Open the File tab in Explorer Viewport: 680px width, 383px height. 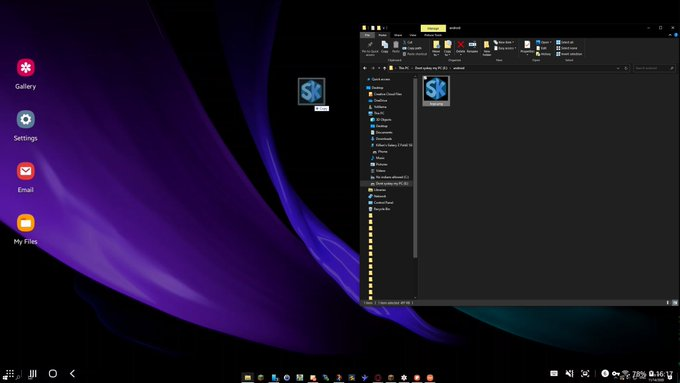click(367, 35)
